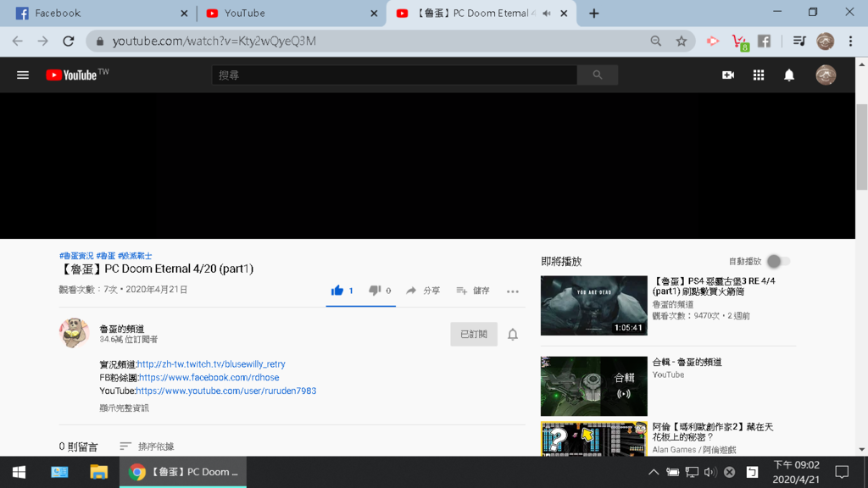The width and height of the screenshot is (868, 488).
Task: Click the #魯蛋 hashtag
Action: click(106, 256)
